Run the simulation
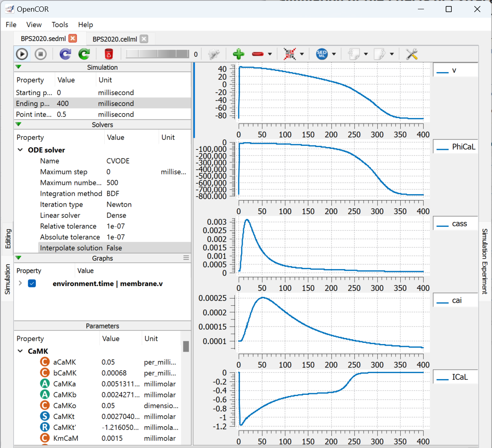Screen dimensions: 492x448 pyautogui.click(x=22, y=54)
